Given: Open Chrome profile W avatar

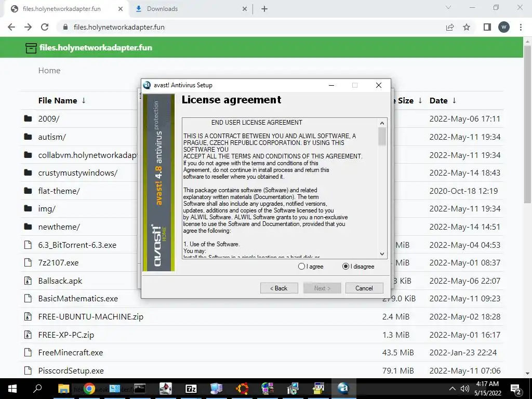Looking at the screenshot, I should [x=504, y=27].
